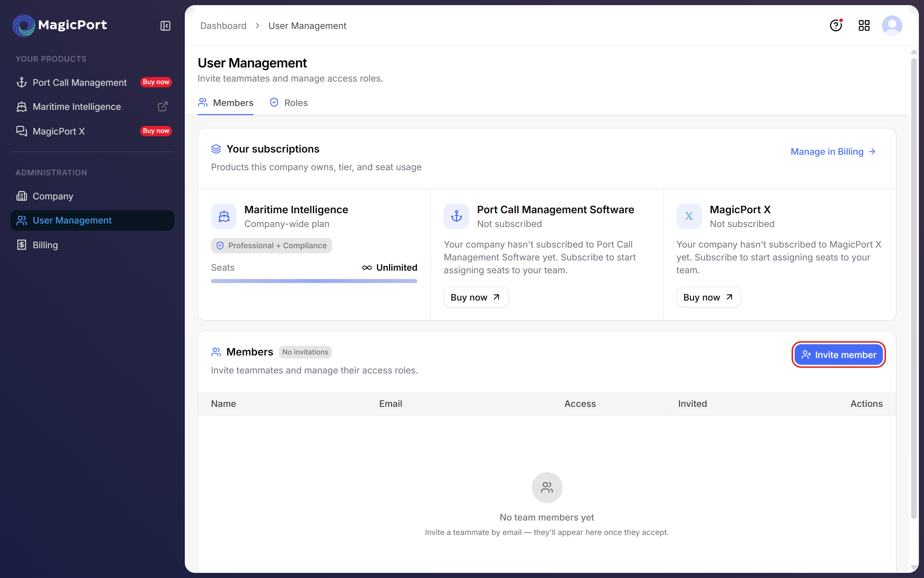The width and height of the screenshot is (924, 578).
Task: Open Maritime Intelligence in the sidebar
Action: click(x=92, y=107)
